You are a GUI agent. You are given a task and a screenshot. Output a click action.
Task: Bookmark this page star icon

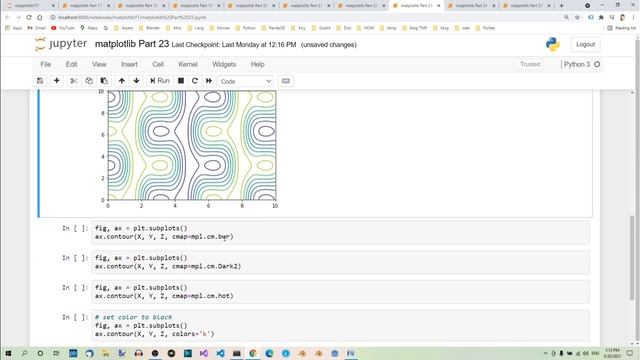tap(577, 18)
